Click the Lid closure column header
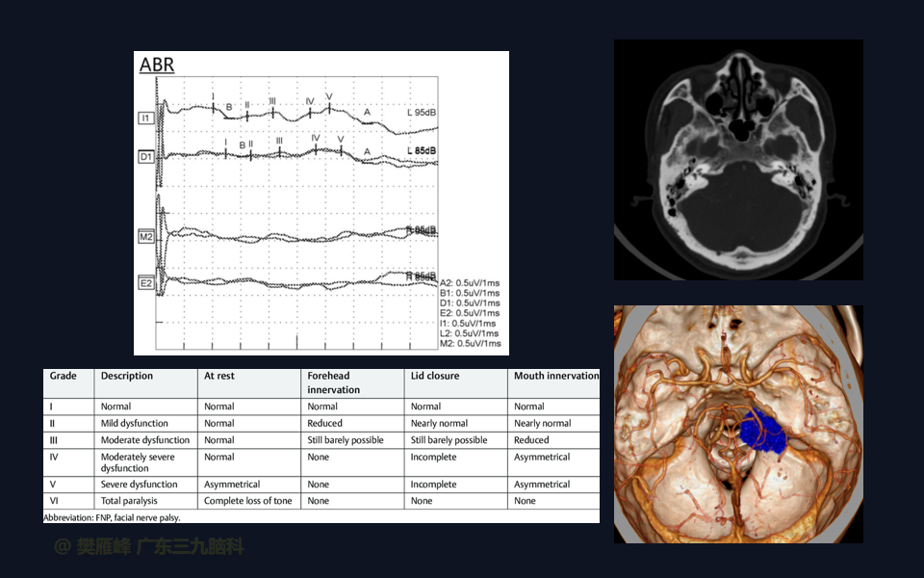Viewport: 924px width, 578px height. (x=434, y=376)
